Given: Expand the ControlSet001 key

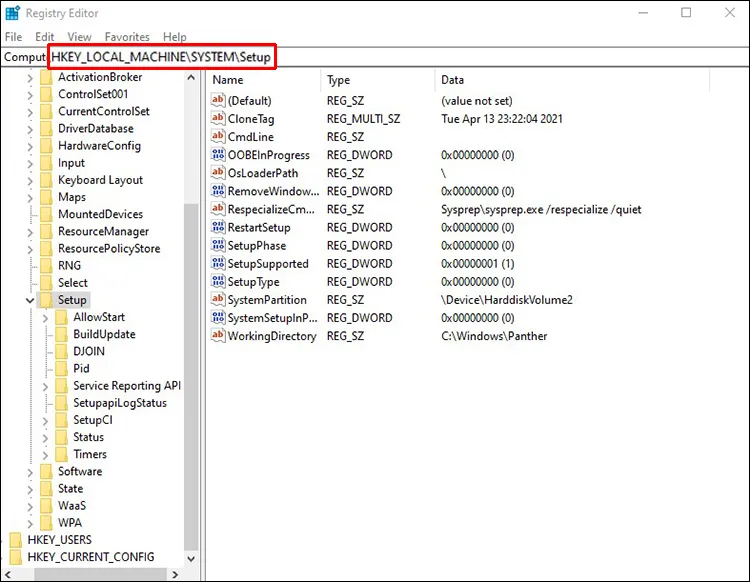Looking at the screenshot, I should coord(30,95).
